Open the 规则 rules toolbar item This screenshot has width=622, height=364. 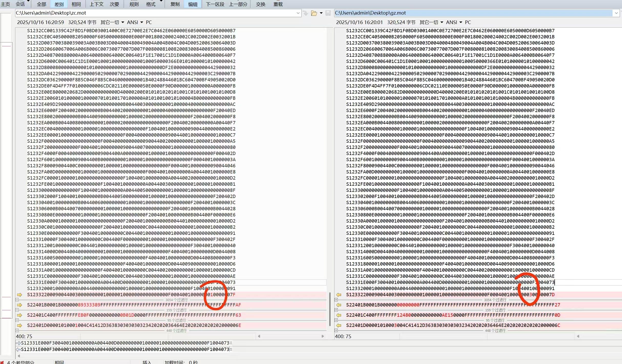(134, 4)
